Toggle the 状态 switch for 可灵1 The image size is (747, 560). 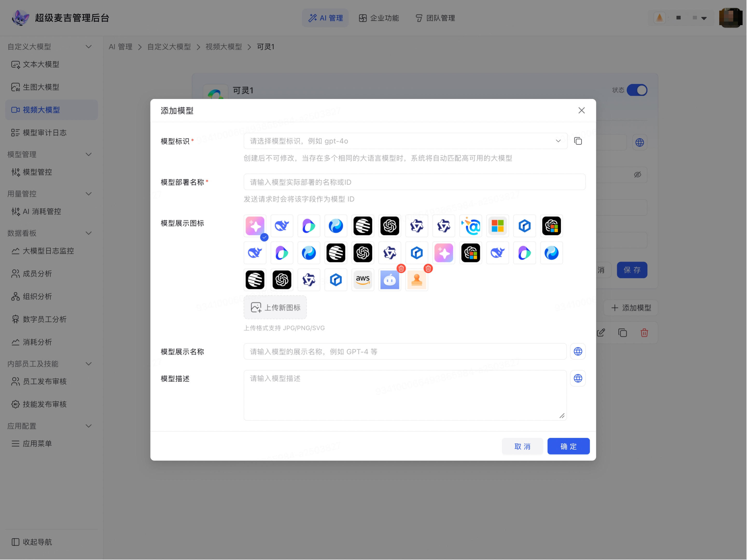637,90
